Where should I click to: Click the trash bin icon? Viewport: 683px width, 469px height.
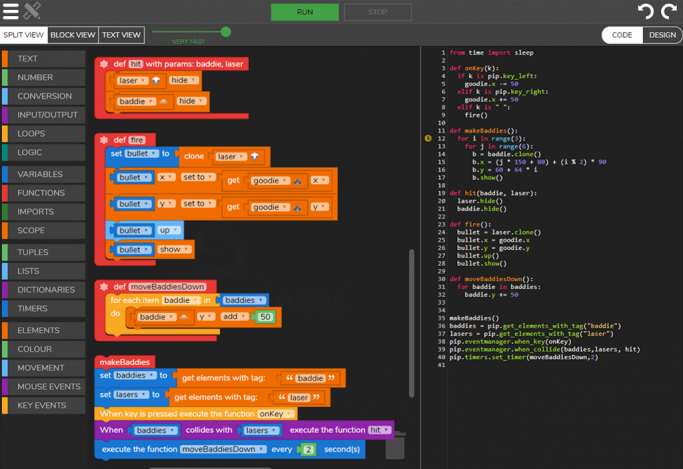tap(395, 445)
